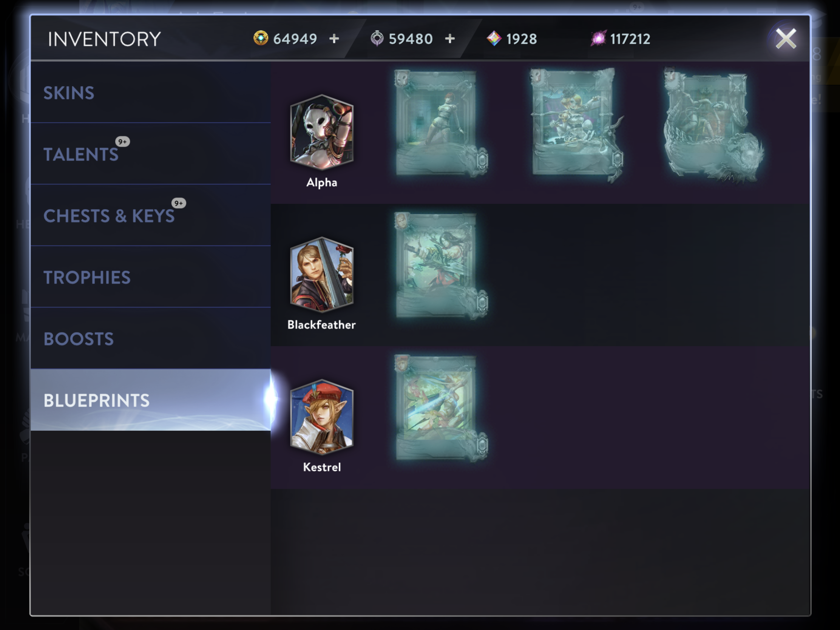Open Alpha's third skin blueprint card
The width and height of the screenshot is (840, 630).
[x=713, y=125]
